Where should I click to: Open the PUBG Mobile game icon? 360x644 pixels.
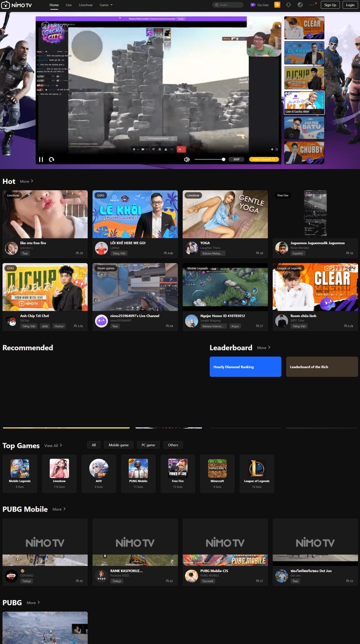click(x=138, y=469)
